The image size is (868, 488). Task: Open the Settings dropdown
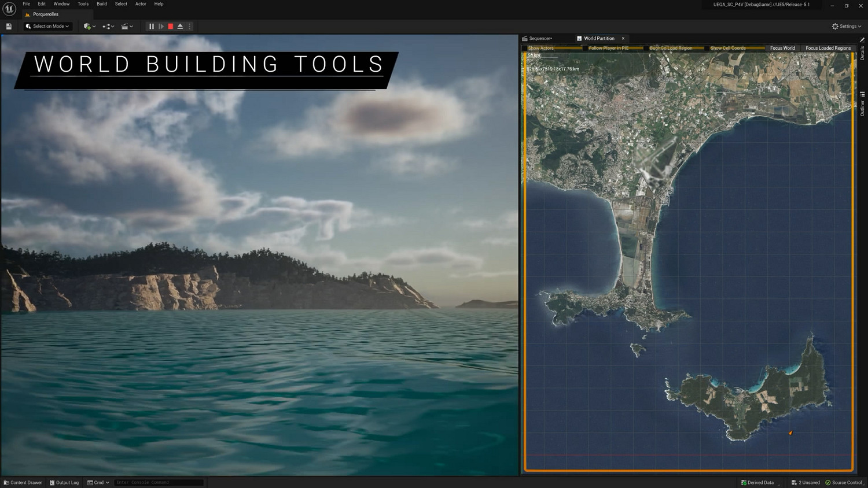pos(847,27)
